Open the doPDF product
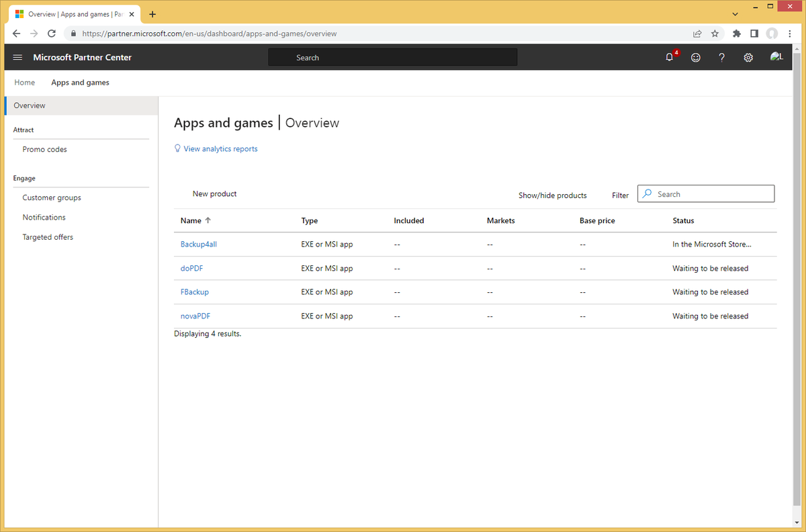The height and width of the screenshot is (532, 806). (x=192, y=268)
